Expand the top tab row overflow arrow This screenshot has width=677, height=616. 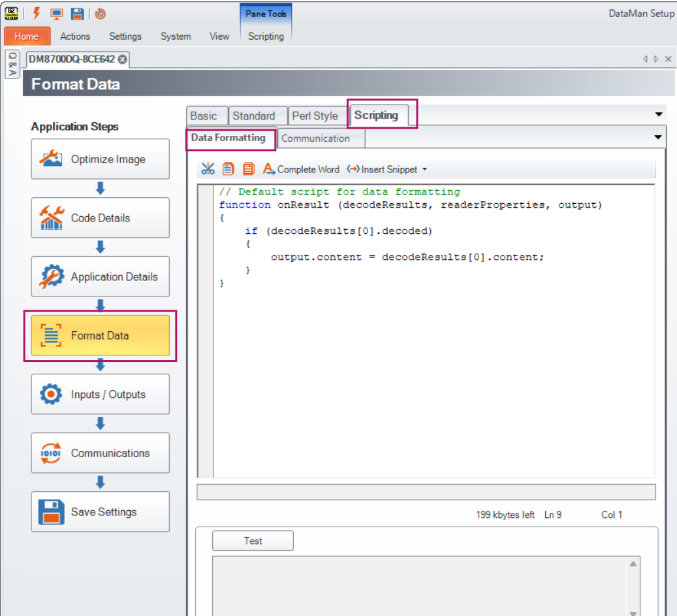[x=658, y=114]
